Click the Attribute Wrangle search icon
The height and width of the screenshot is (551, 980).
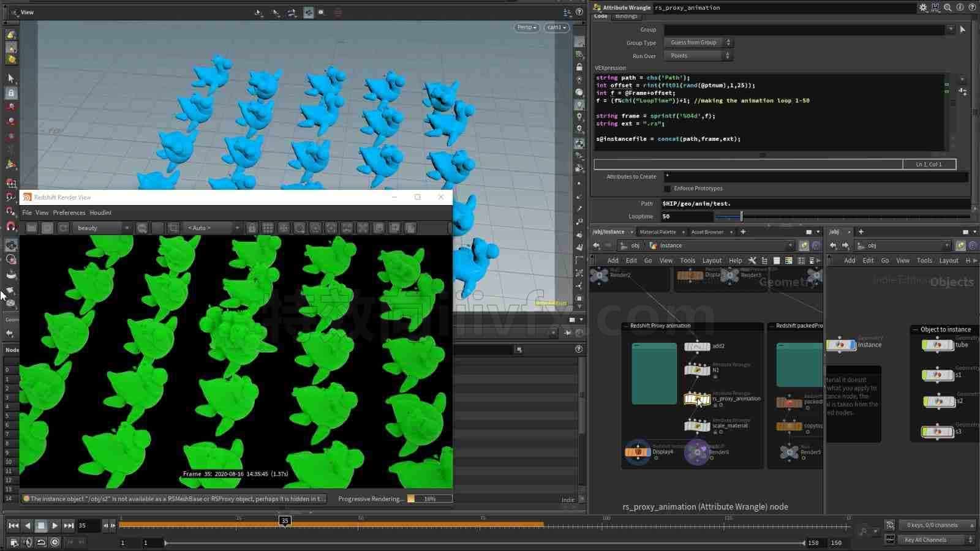(x=948, y=7)
